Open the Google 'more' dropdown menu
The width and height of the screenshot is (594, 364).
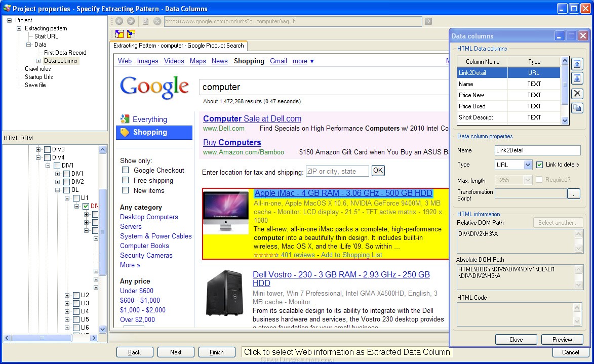click(303, 61)
